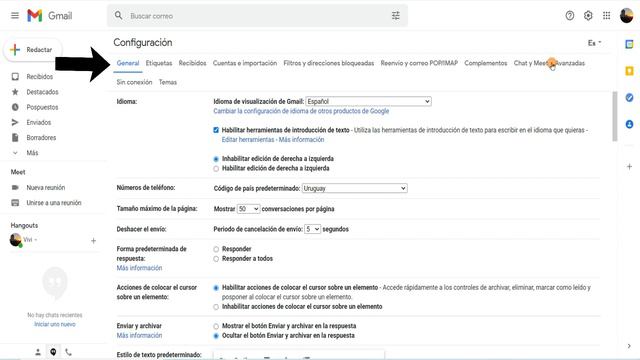This screenshot has width=640, height=360.
Task: Click the Editar herramientas link
Action: 248,140
